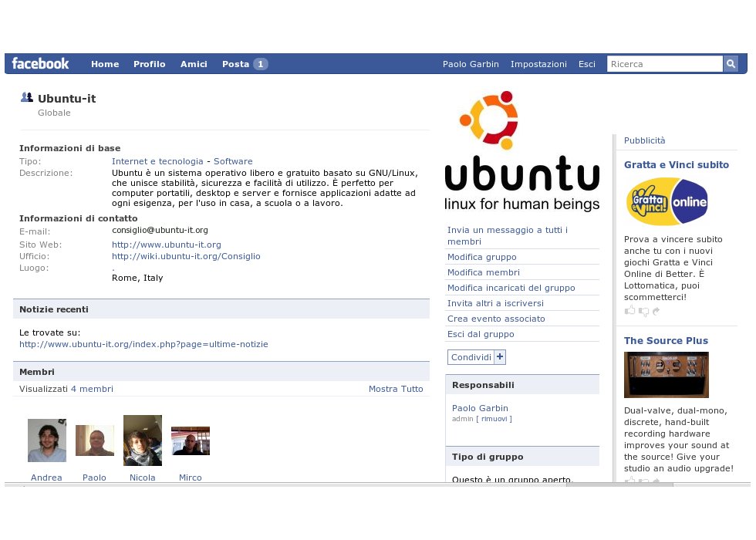Click Mostra Tutto in Membri section
The width and height of the screenshot is (756, 540).
(x=396, y=389)
